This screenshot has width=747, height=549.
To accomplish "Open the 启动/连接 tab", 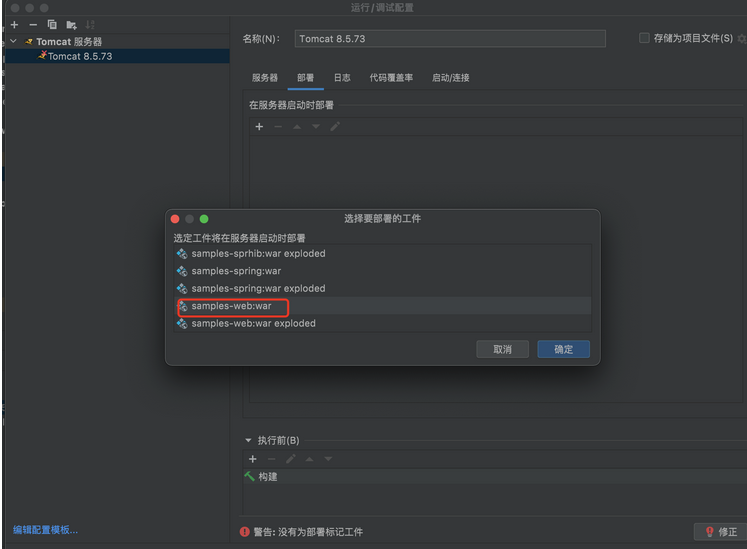I will (451, 78).
